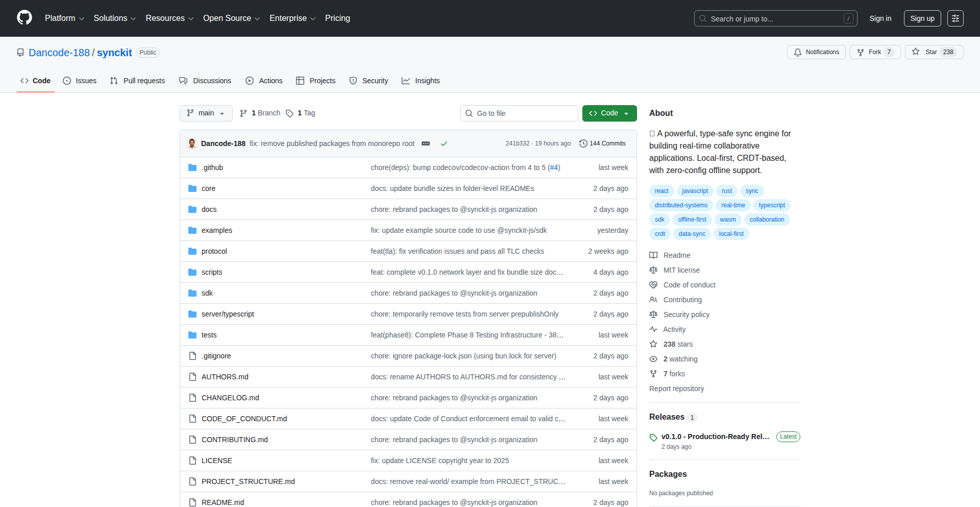This screenshot has height=507, width=980.
Task: Click the commit history clock icon near 144 Commits
Action: 583,143
